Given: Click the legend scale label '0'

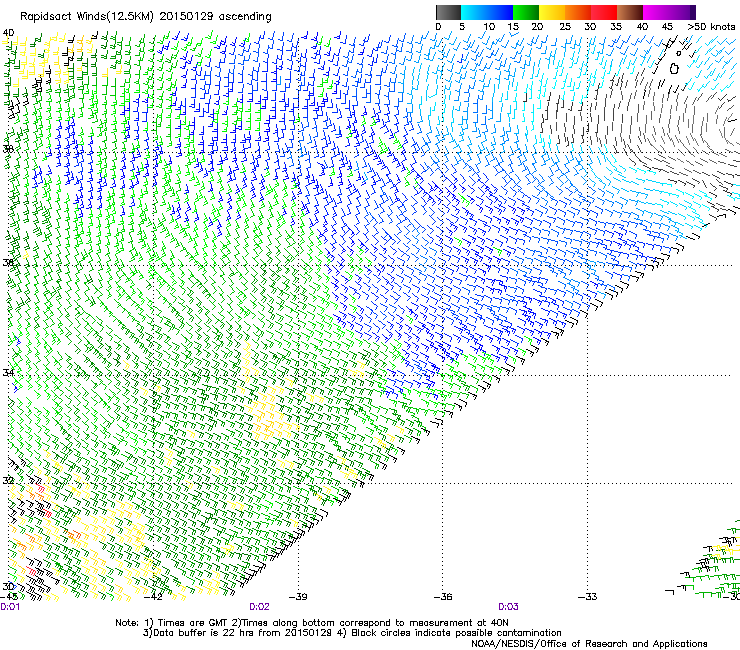Looking at the screenshot, I should point(438,26).
